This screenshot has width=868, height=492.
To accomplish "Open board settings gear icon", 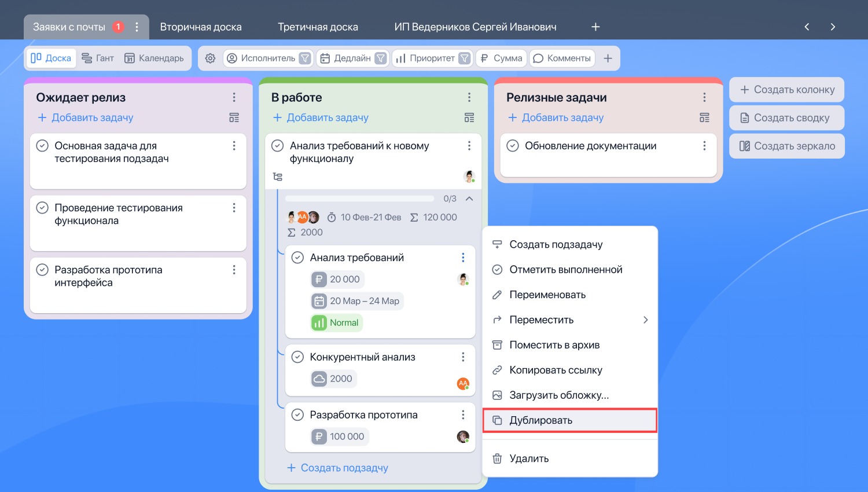I will 210,58.
